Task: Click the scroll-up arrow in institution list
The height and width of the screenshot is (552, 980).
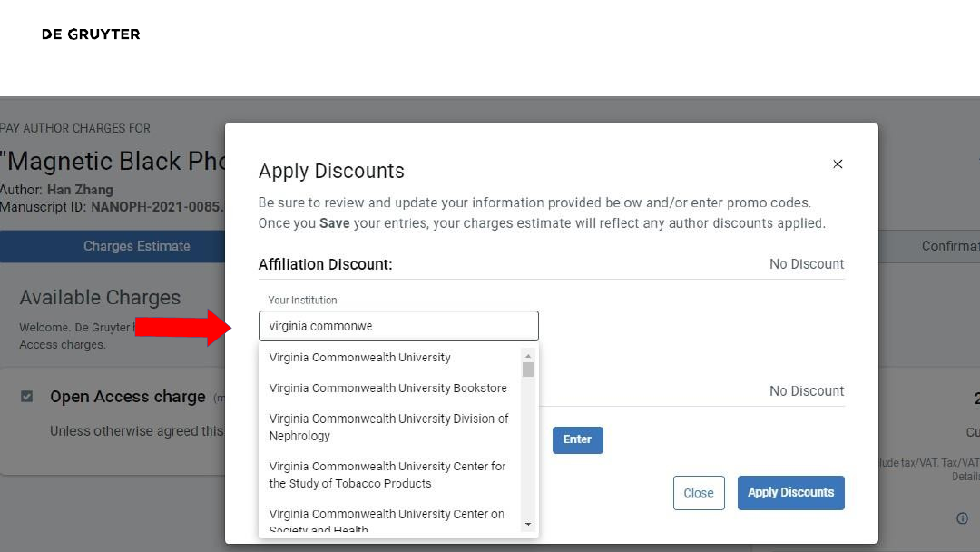Action: point(528,355)
